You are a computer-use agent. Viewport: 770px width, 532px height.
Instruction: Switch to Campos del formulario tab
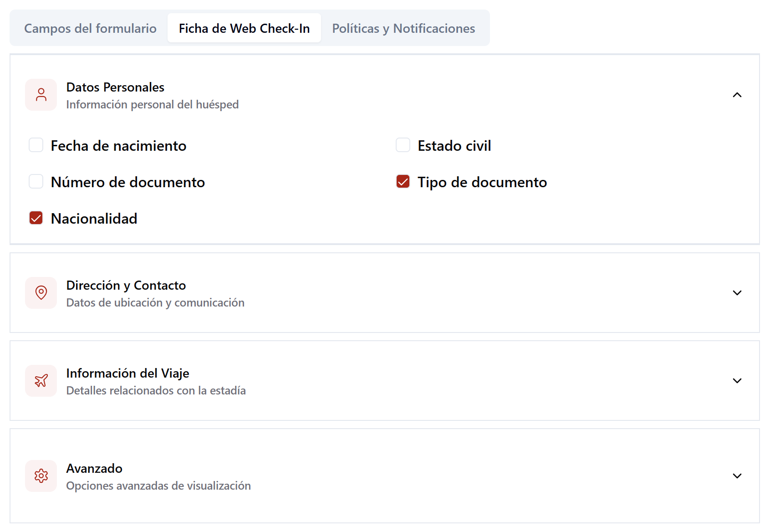tap(90, 28)
